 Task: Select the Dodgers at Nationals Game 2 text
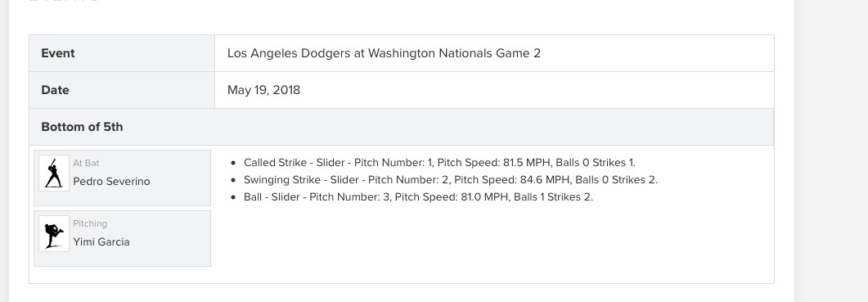(x=384, y=53)
